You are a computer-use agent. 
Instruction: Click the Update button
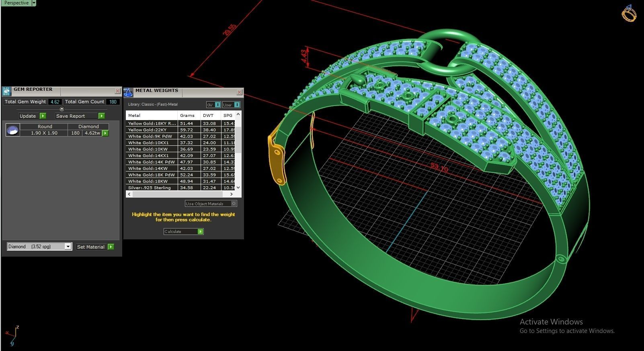pyautogui.click(x=29, y=116)
